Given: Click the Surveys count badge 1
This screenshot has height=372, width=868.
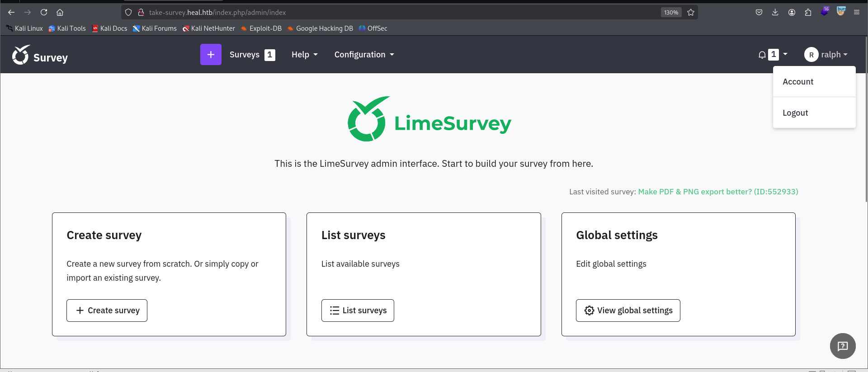Looking at the screenshot, I should 269,55.
